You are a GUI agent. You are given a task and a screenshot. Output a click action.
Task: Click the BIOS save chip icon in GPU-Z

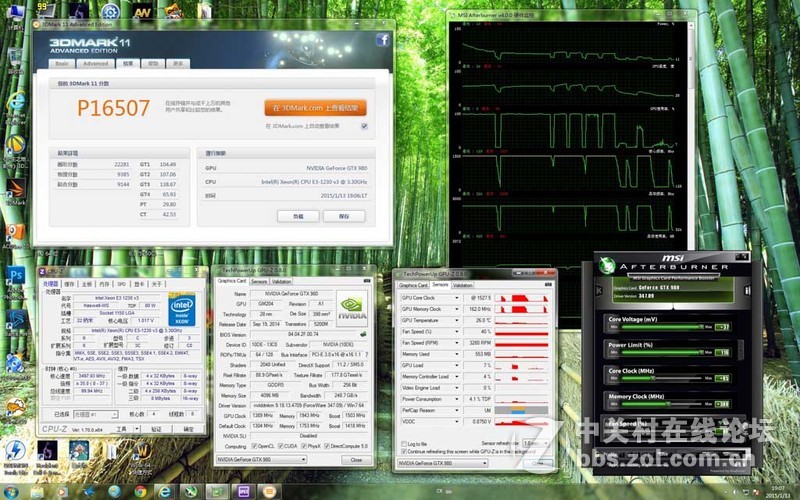pyautogui.click(x=363, y=334)
